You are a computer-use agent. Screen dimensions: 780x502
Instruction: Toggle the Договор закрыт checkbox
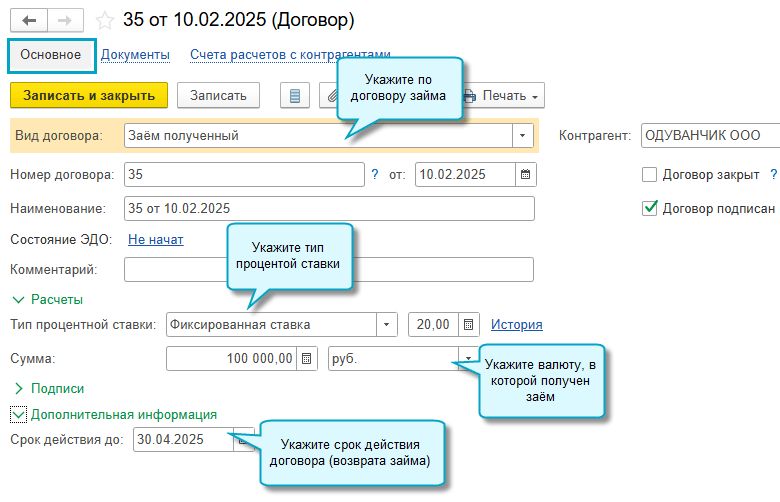tap(650, 174)
